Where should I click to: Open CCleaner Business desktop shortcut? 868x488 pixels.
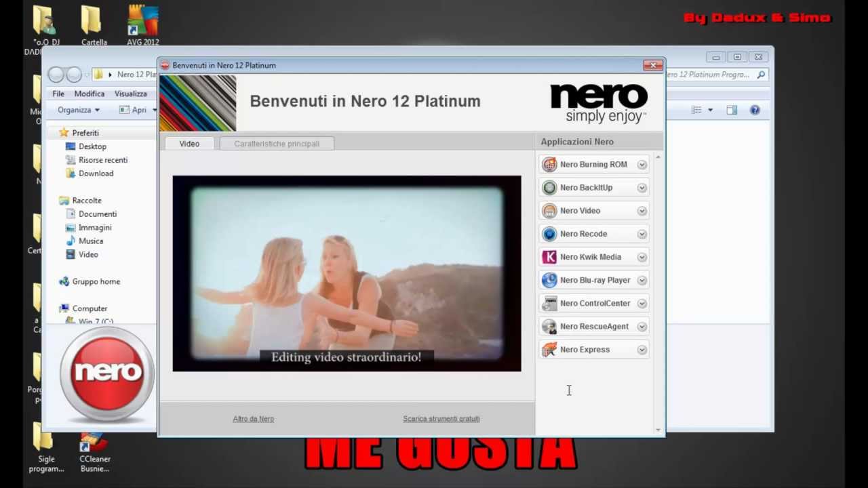point(94,453)
